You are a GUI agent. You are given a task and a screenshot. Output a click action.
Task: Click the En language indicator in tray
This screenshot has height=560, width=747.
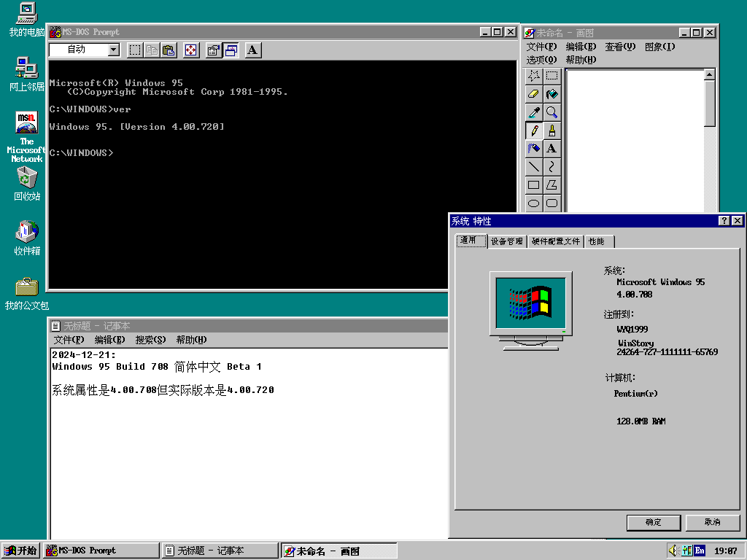[x=700, y=551]
